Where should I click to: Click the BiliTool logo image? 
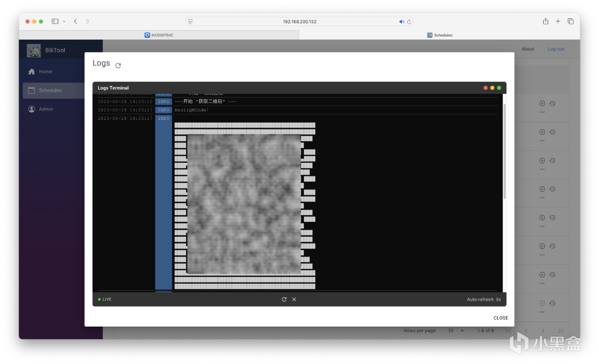pos(34,51)
